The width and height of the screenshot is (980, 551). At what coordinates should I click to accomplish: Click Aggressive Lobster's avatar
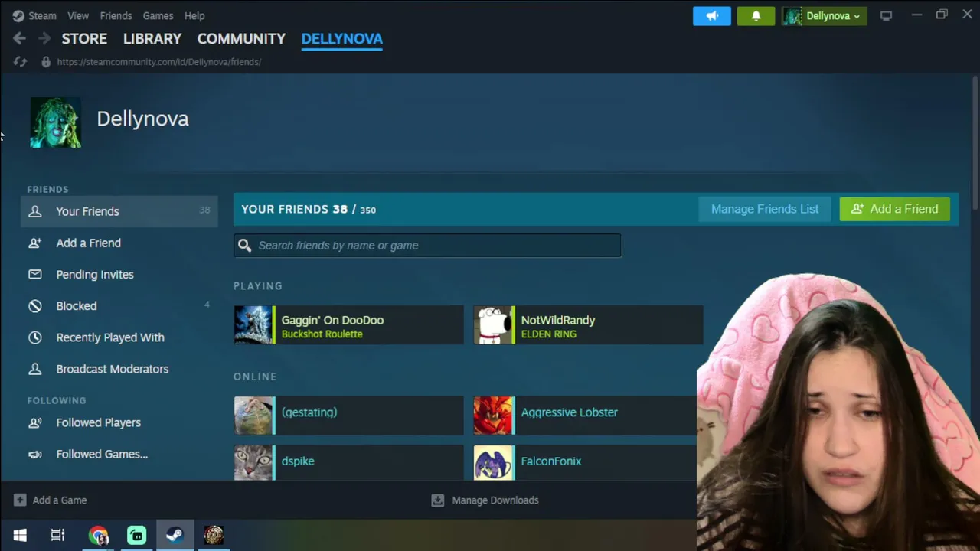pyautogui.click(x=493, y=416)
